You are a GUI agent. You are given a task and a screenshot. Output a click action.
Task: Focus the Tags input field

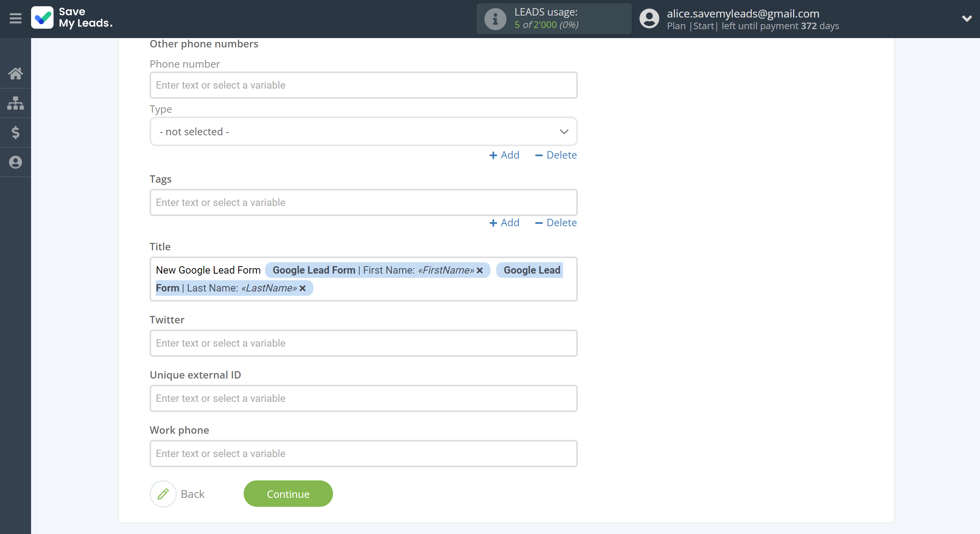click(363, 202)
